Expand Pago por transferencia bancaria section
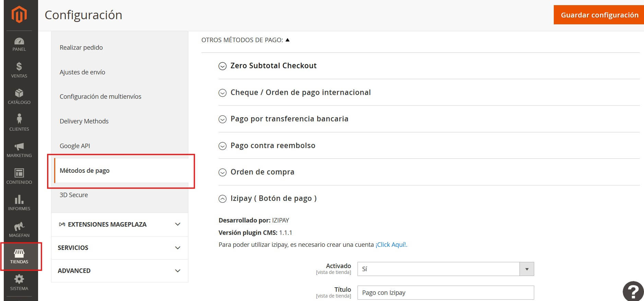 pyautogui.click(x=289, y=119)
